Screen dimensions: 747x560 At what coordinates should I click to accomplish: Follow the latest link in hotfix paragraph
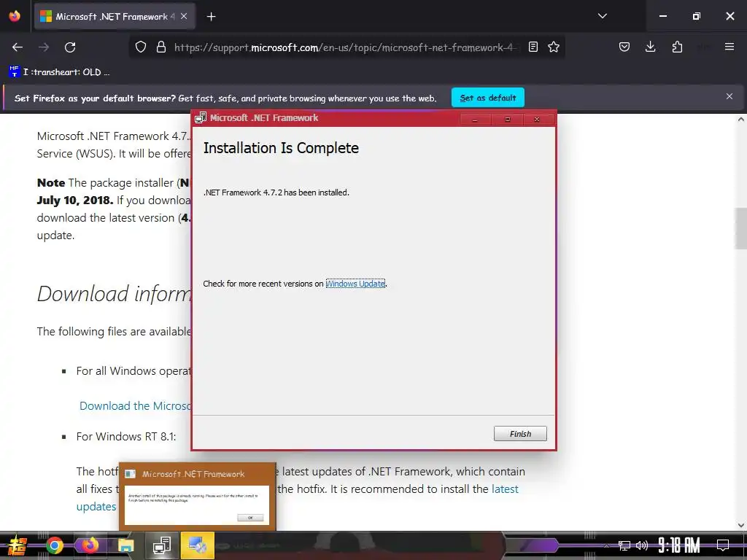[505, 489]
